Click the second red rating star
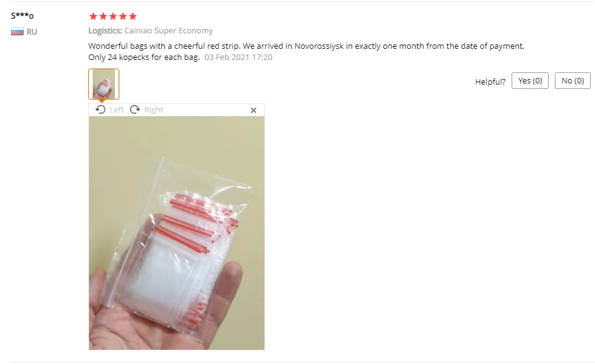595x364 pixels. (103, 16)
